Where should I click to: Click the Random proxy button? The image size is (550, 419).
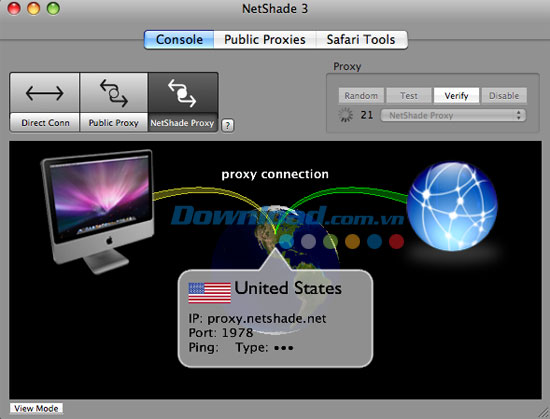(x=361, y=96)
